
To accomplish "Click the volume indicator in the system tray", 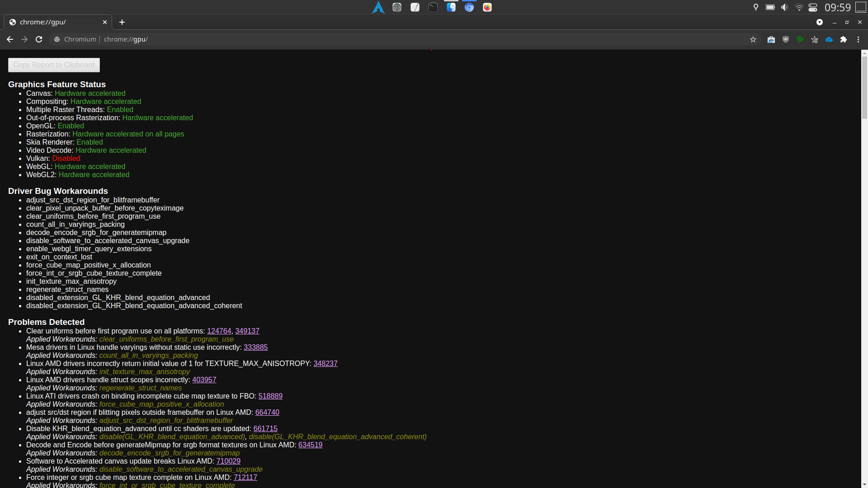I will (x=783, y=7).
